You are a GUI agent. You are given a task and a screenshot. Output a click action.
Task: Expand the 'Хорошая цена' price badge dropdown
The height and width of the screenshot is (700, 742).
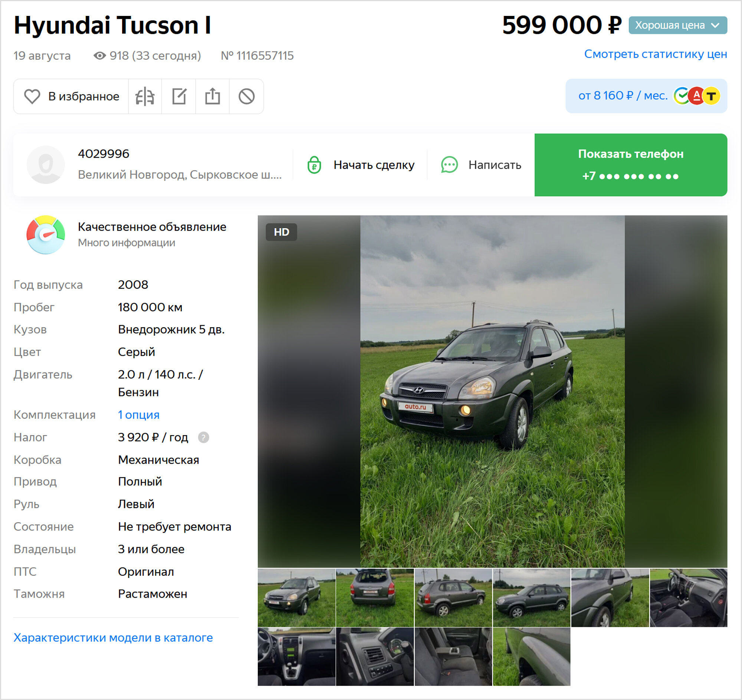[x=678, y=25]
